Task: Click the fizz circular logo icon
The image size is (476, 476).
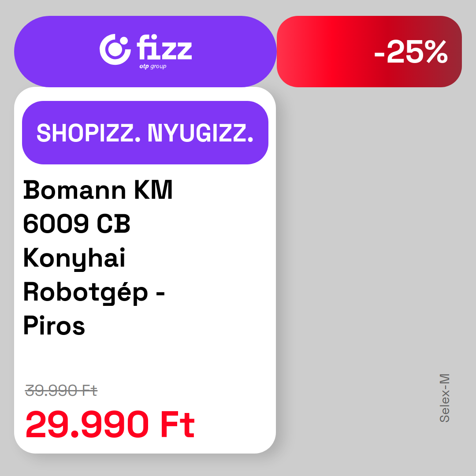Action: click(115, 49)
